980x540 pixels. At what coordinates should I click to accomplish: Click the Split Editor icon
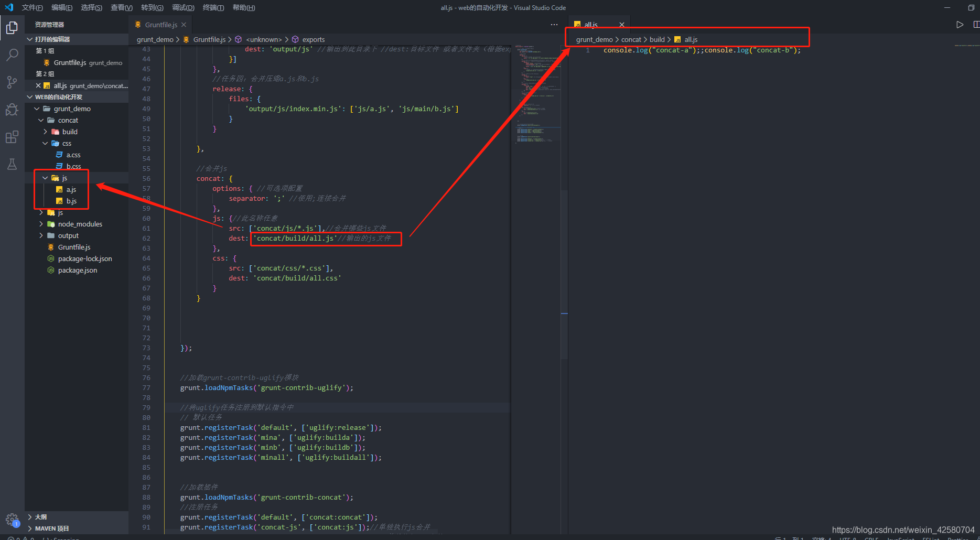click(x=976, y=25)
